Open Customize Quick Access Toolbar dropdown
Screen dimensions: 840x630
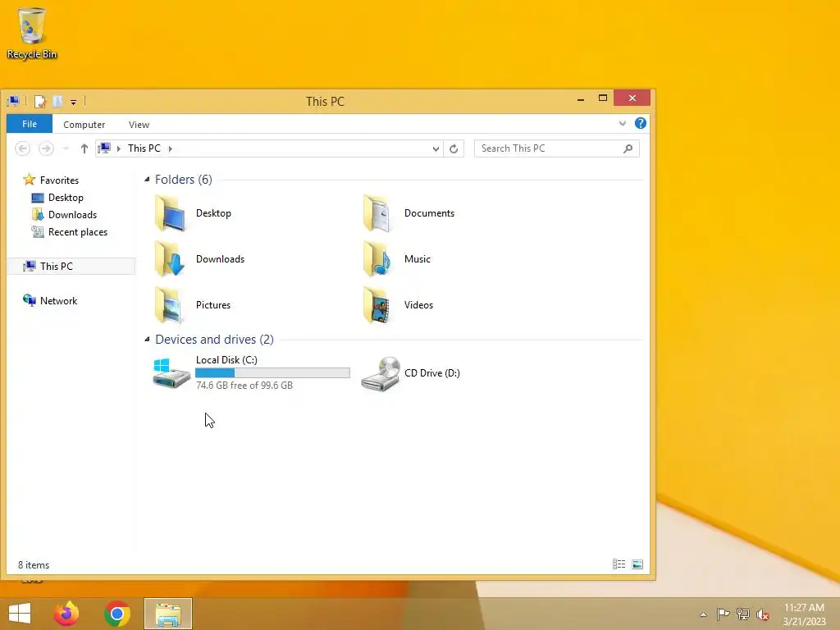[73, 102]
